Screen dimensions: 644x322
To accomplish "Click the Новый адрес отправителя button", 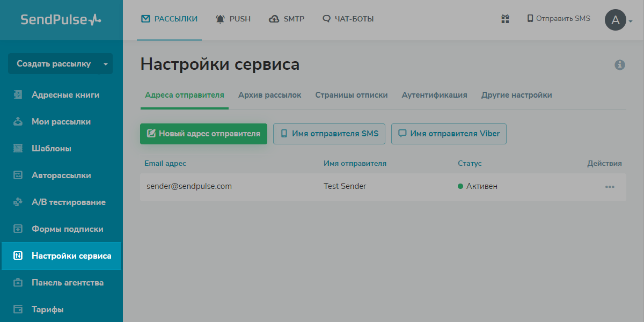I will tap(203, 134).
